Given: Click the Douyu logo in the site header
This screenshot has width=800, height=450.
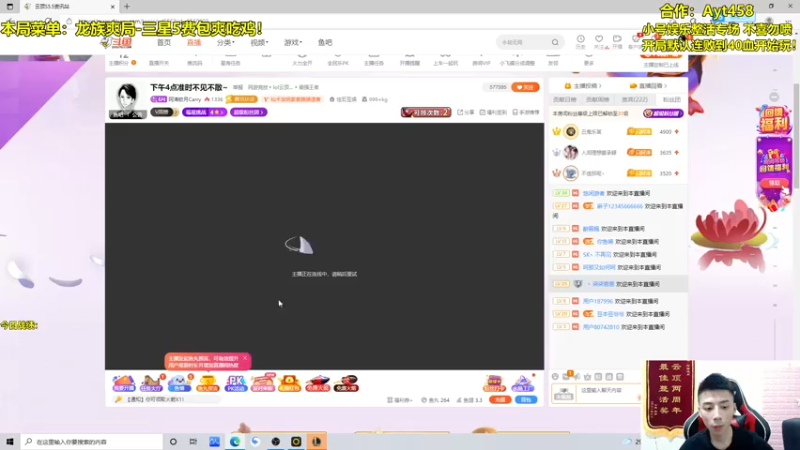Looking at the screenshot, I should point(117,43).
